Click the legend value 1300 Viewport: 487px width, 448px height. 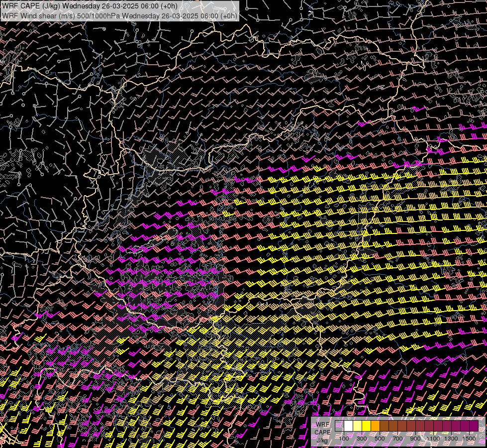click(451, 439)
